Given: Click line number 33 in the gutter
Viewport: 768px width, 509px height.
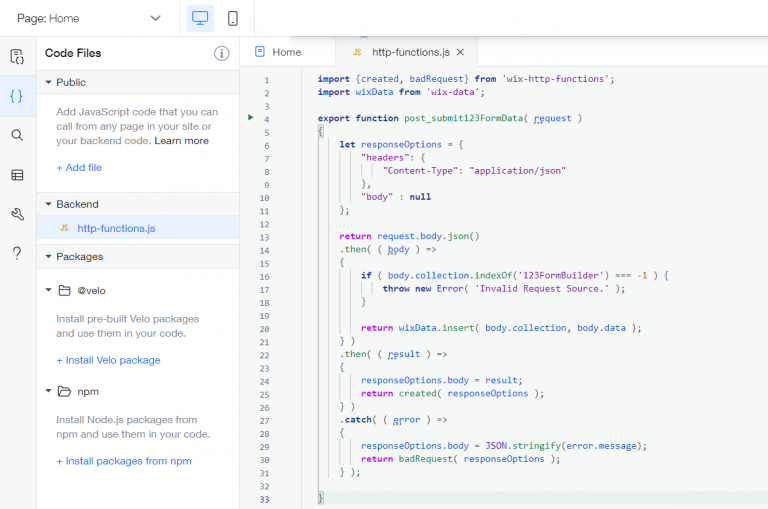Looking at the screenshot, I should coord(264,500).
